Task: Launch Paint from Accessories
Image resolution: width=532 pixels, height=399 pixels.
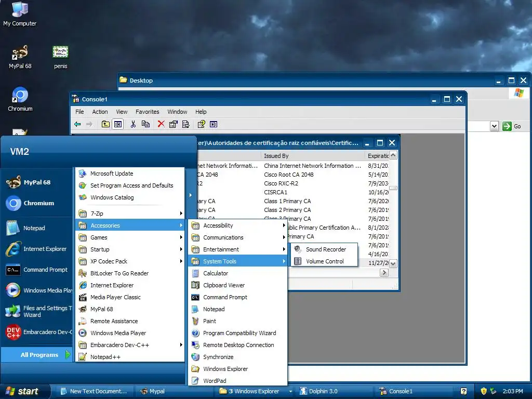Action: pyautogui.click(x=238, y=321)
